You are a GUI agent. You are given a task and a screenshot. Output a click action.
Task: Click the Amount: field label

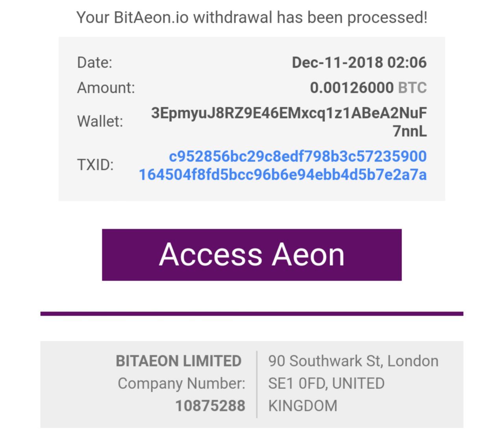[106, 88]
